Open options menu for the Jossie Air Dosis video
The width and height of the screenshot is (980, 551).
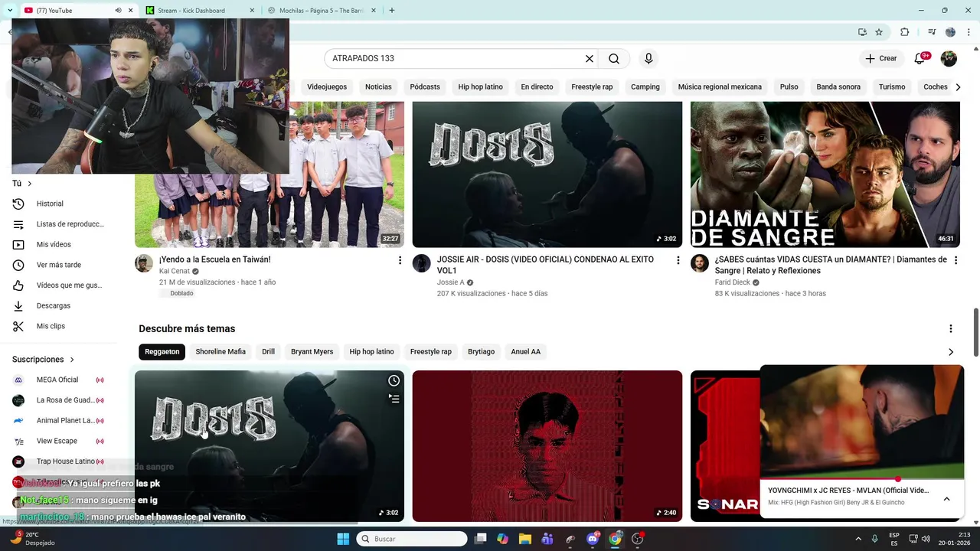tap(678, 261)
